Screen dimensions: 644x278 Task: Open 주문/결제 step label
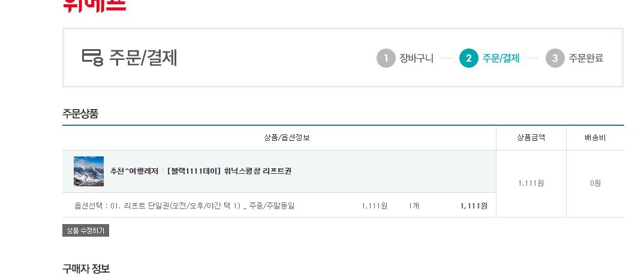501,58
